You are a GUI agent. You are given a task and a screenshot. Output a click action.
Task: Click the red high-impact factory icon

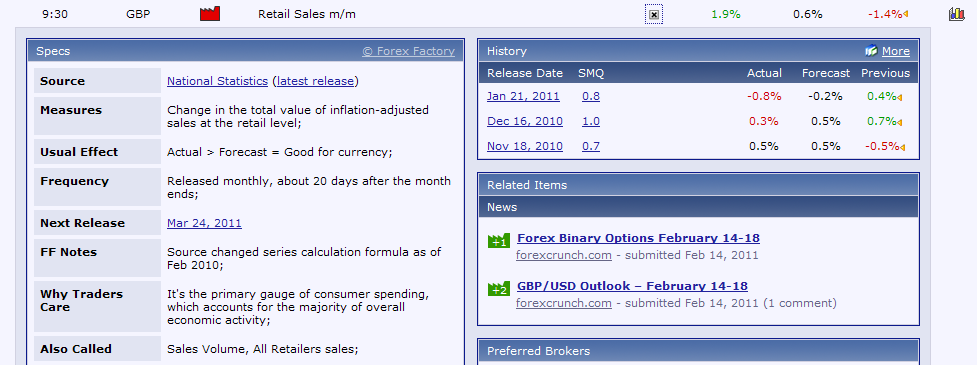pyautogui.click(x=210, y=14)
